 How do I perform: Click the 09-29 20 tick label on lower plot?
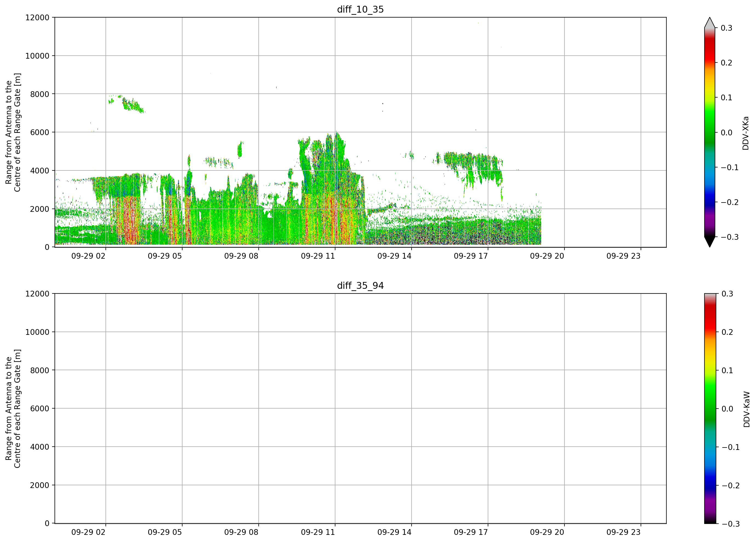pos(547,532)
